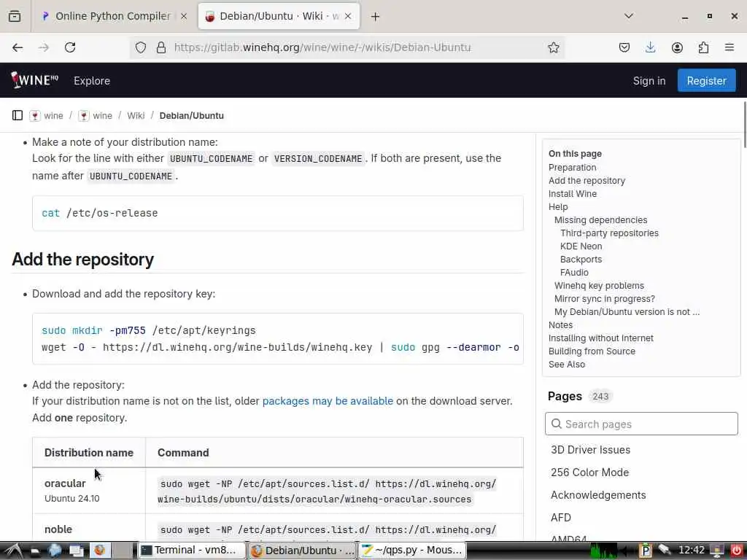This screenshot has height=560, width=747.
Task: Jump to KDE Neon section
Action: (581, 246)
